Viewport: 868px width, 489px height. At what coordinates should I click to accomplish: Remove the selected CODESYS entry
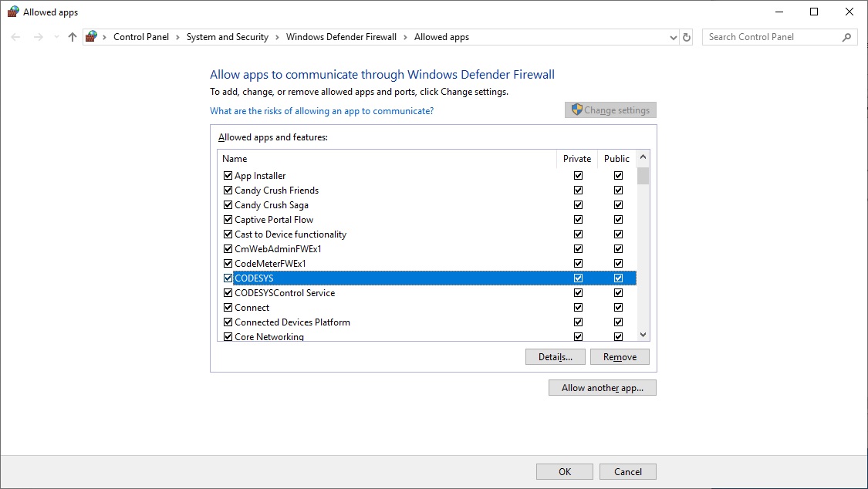tap(620, 357)
